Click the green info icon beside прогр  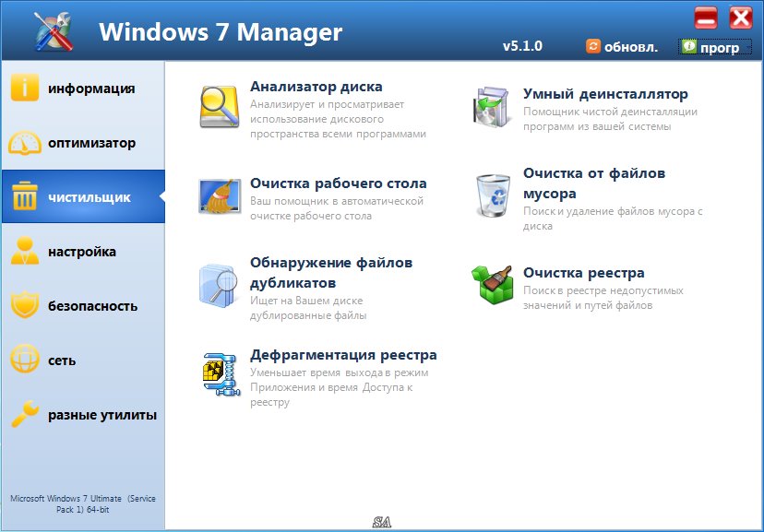(689, 47)
